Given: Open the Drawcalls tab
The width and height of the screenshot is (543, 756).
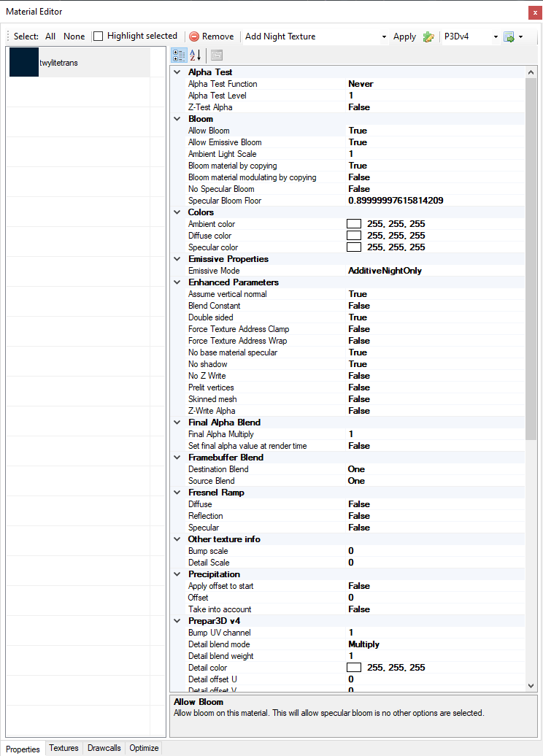Looking at the screenshot, I should (x=104, y=748).
